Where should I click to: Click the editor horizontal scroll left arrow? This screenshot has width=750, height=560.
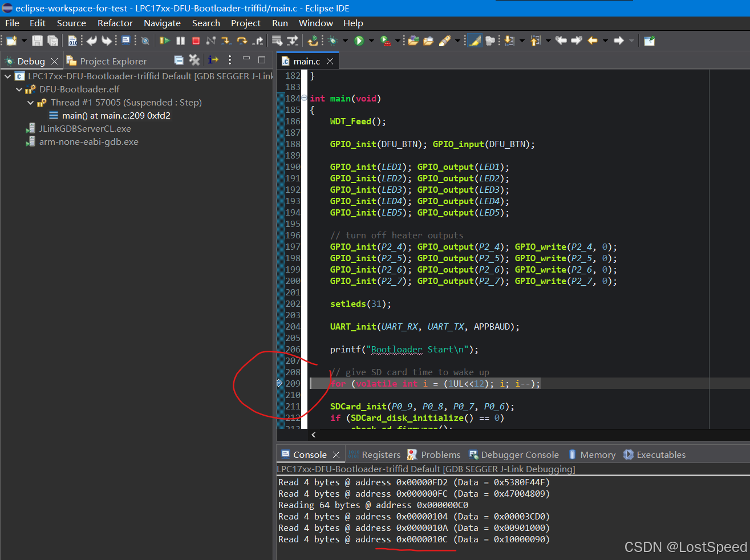[313, 435]
